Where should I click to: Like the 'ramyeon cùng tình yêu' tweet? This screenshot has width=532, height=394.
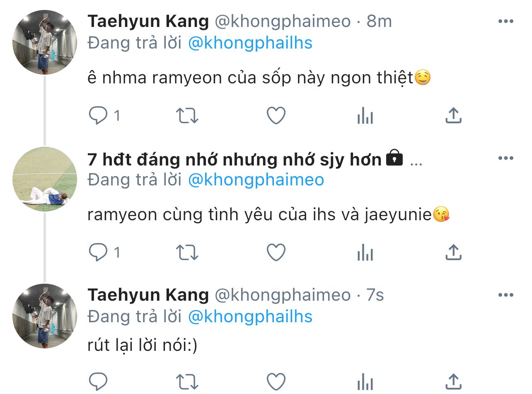click(x=276, y=252)
